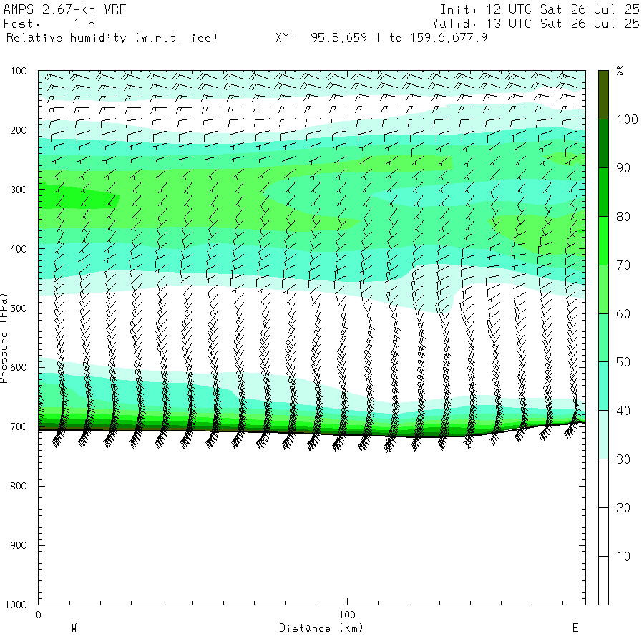The height and width of the screenshot is (644, 644).
Task: Click the 'Pressure (hPa)' vertical axis title
Action: (x=4, y=338)
